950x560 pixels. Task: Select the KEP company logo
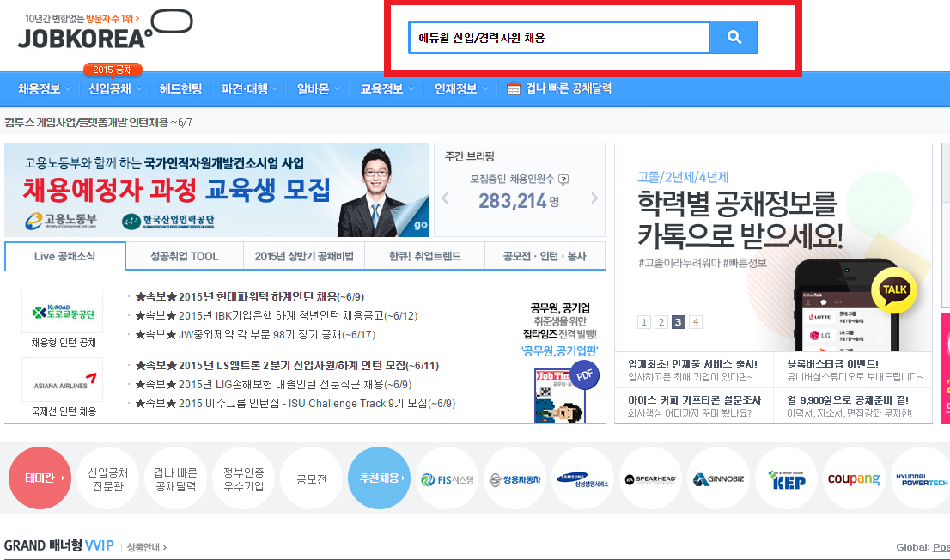[x=787, y=478]
